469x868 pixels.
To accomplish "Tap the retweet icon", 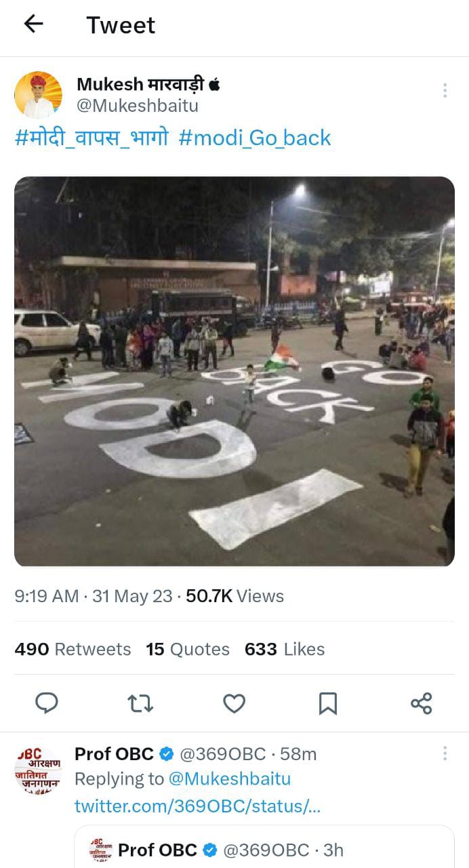I will [x=140, y=703].
